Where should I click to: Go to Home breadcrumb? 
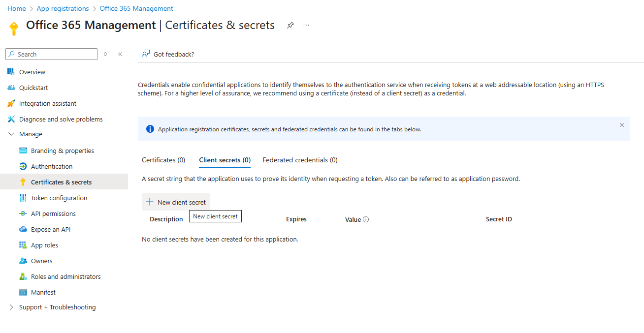17,8
